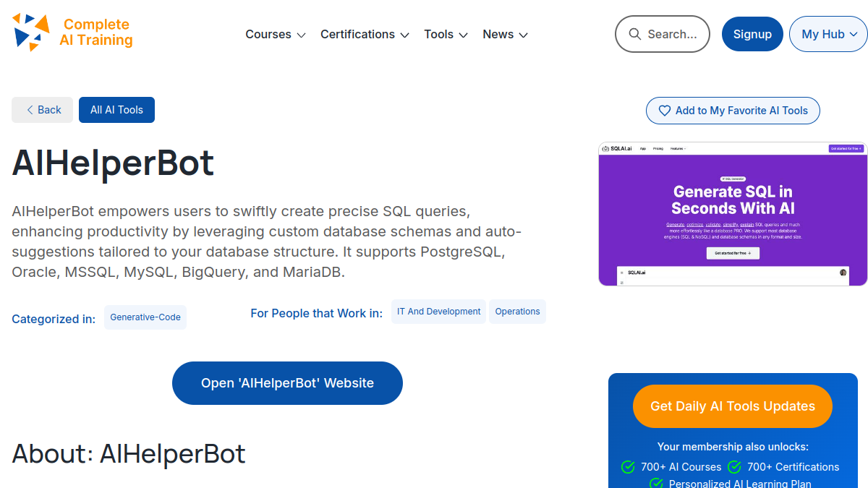Select the Operations tag
Image resolution: width=868 pixels, height=488 pixels.
pos(517,312)
